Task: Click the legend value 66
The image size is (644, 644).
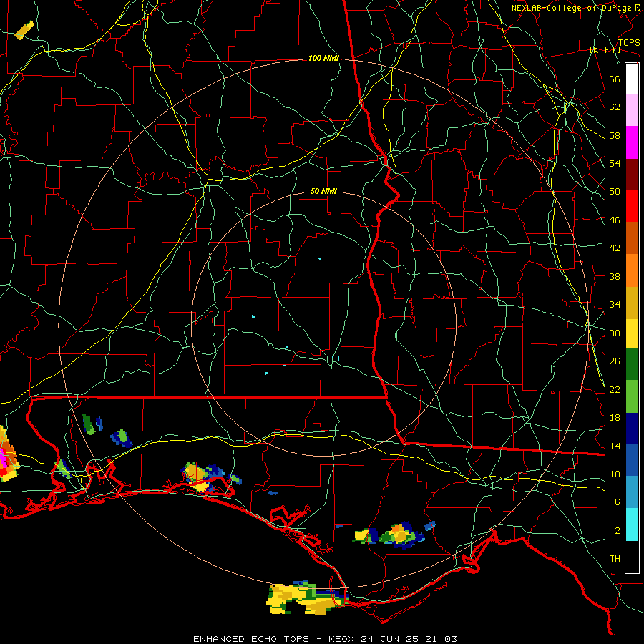Action: (x=615, y=79)
